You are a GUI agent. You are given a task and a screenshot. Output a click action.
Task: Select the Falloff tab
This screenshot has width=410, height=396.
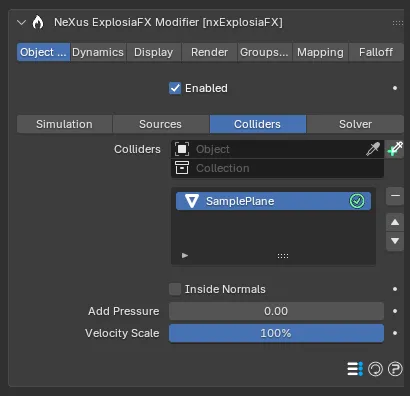[376, 52]
